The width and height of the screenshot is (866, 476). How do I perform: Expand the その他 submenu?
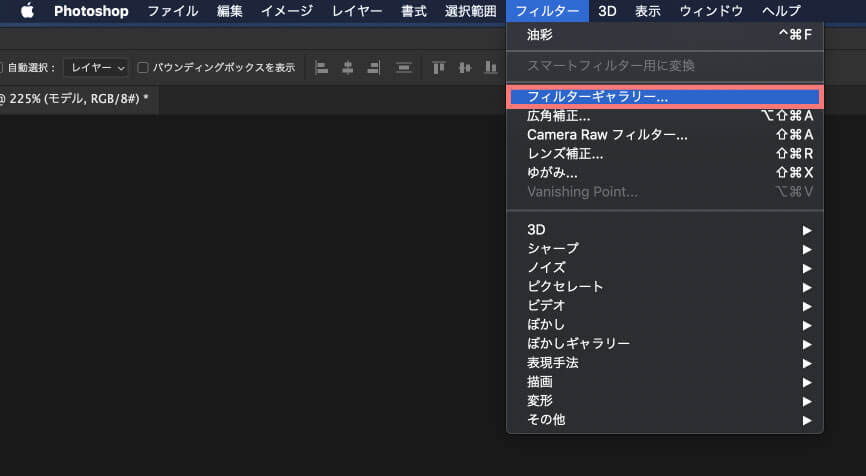(665, 420)
